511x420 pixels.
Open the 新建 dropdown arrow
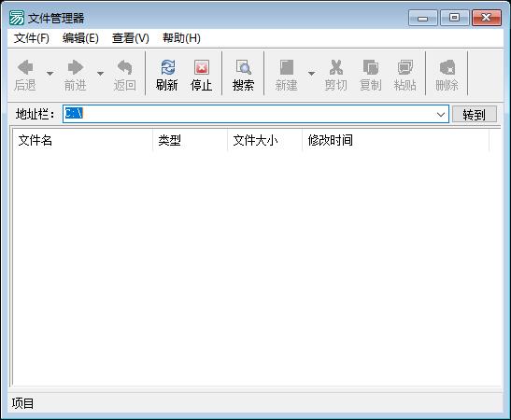tap(312, 74)
